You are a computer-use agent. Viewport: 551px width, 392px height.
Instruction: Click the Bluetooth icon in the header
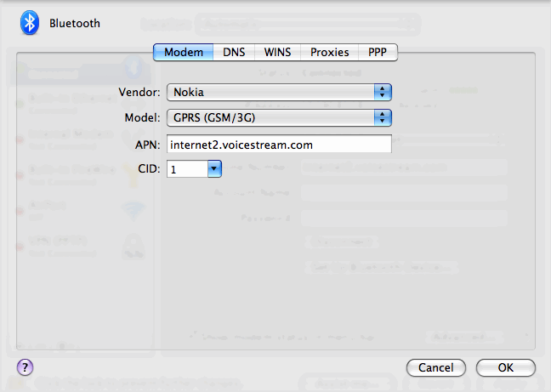(x=31, y=23)
